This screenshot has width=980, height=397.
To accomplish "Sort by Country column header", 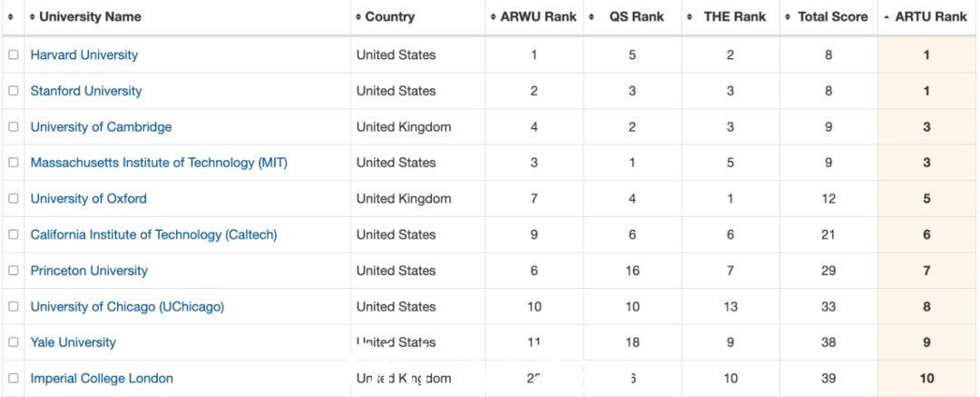I will click(x=385, y=17).
